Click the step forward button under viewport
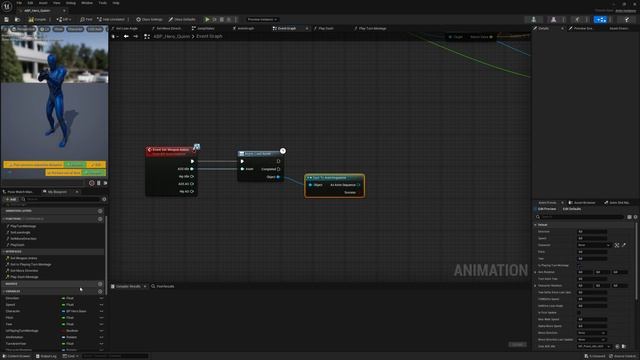 tap(105, 183)
